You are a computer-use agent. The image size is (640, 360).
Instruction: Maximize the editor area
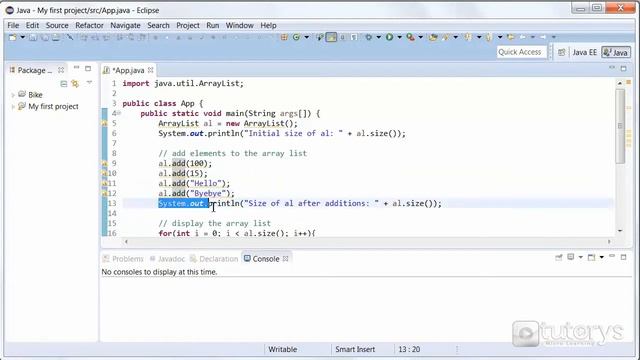pyautogui.click(x=623, y=69)
